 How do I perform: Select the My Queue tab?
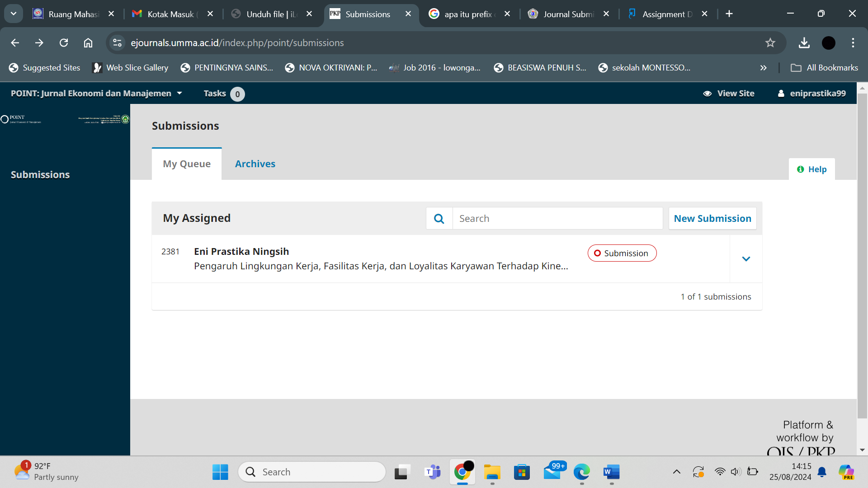(x=187, y=164)
